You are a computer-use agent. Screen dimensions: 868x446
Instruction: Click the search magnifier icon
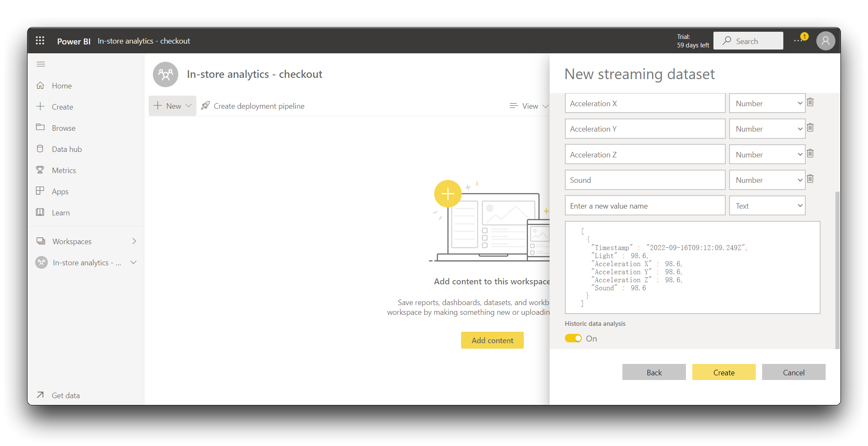click(727, 41)
